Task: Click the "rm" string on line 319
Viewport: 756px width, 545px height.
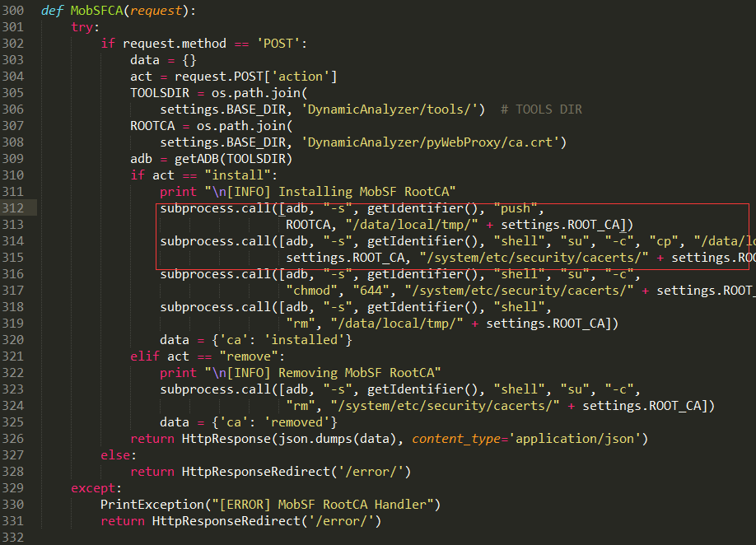Action: tap(301, 324)
